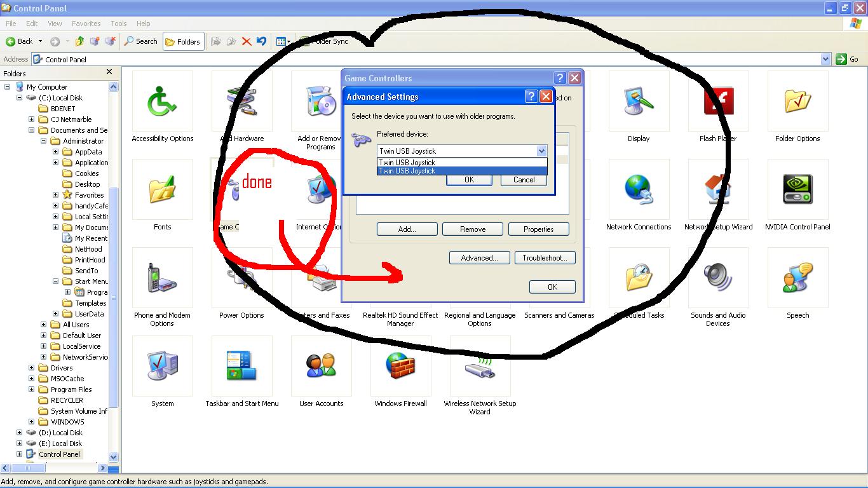Screen dimensions: 868x488
Task: Close the Folders side pane
Action: tap(109, 72)
